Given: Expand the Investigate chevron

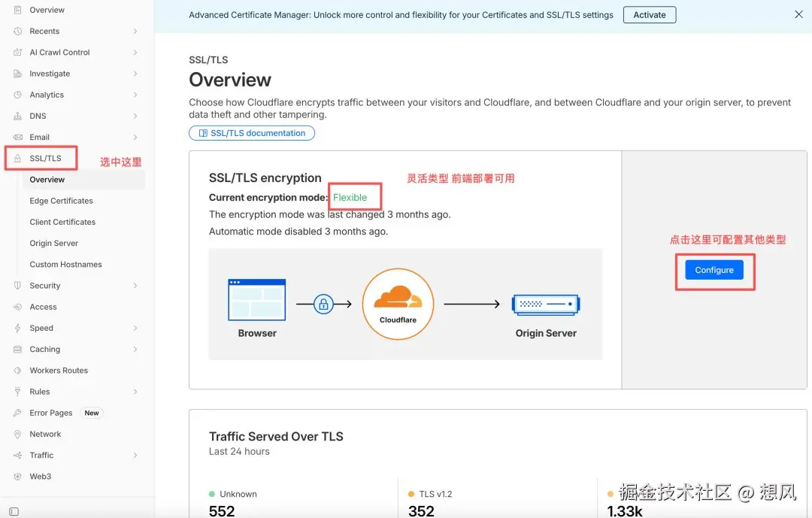Looking at the screenshot, I should [135, 74].
